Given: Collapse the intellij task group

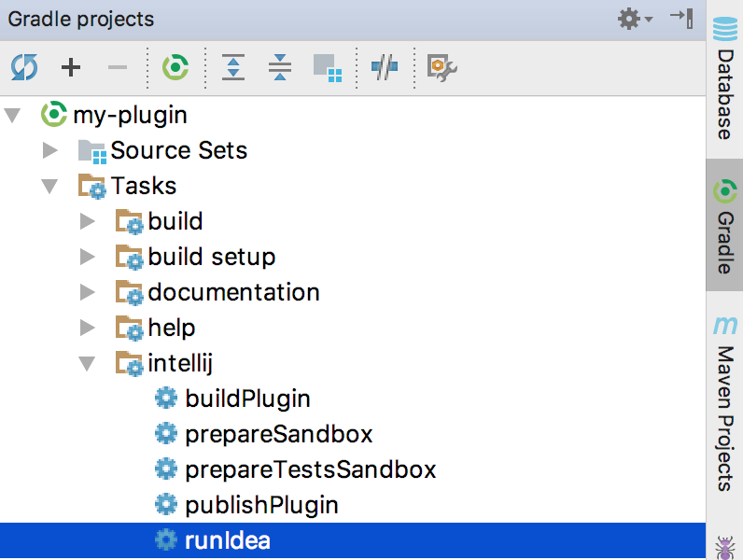Looking at the screenshot, I should 88,363.
